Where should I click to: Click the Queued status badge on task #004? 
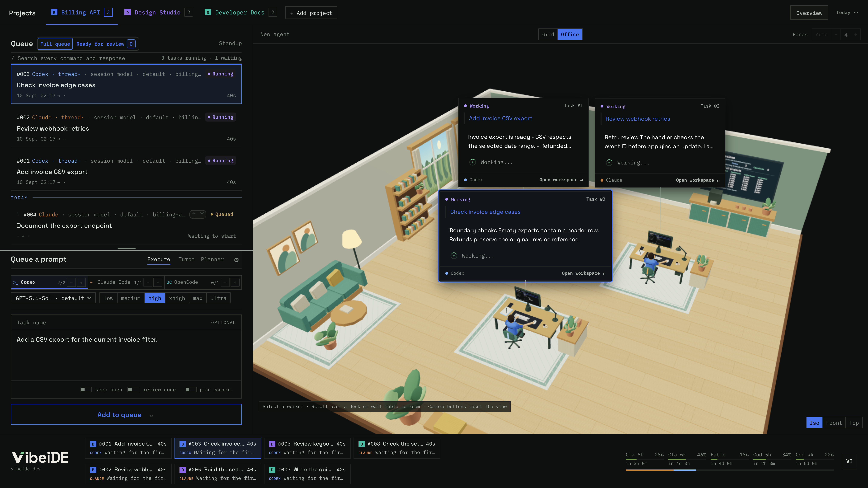pyautogui.click(x=222, y=214)
